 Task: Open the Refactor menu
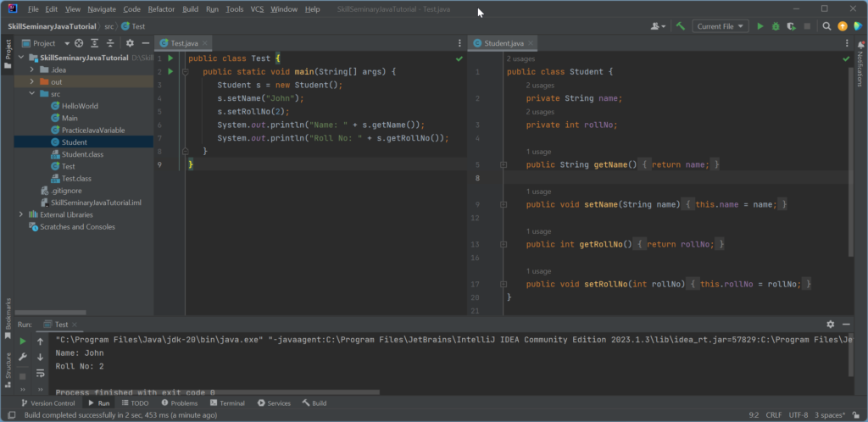[161, 9]
